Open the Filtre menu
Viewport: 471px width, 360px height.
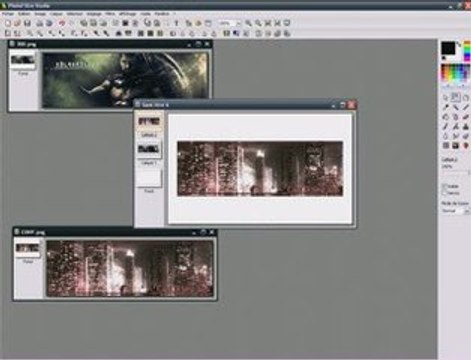110,14
